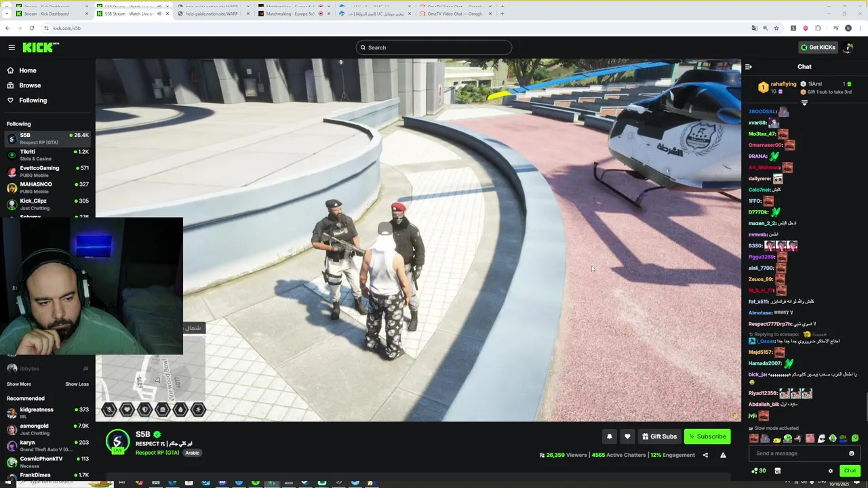Click the Gift Subs button

coord(659,436)
